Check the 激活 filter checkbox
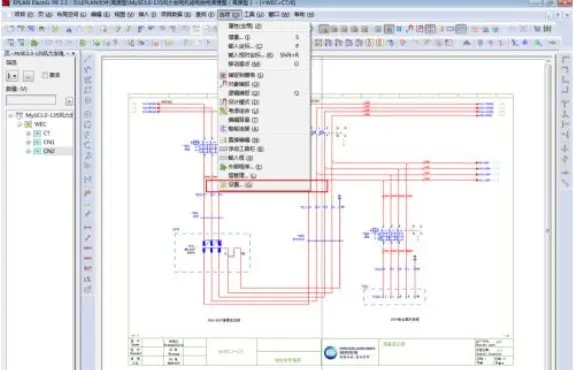This screenshot has width=573, height=370. 45,75
